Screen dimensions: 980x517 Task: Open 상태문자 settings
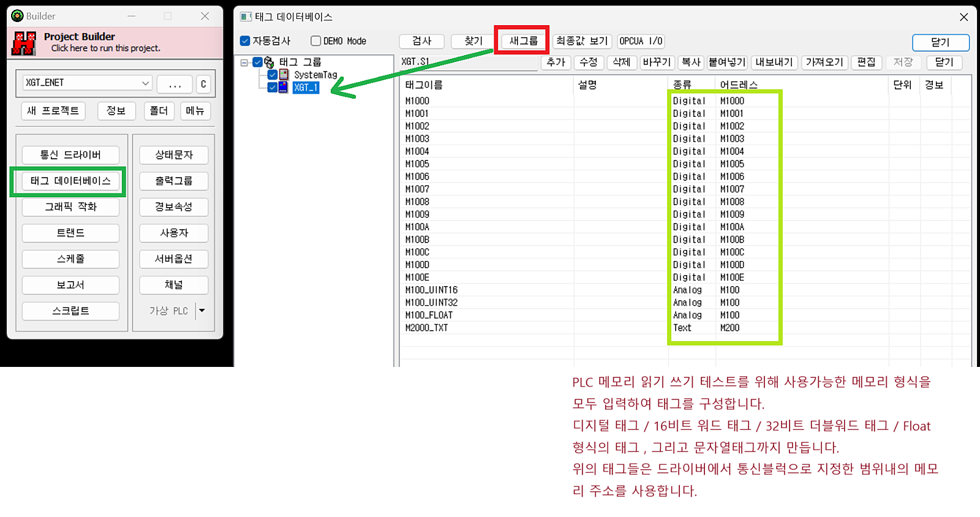coord(174,155)
